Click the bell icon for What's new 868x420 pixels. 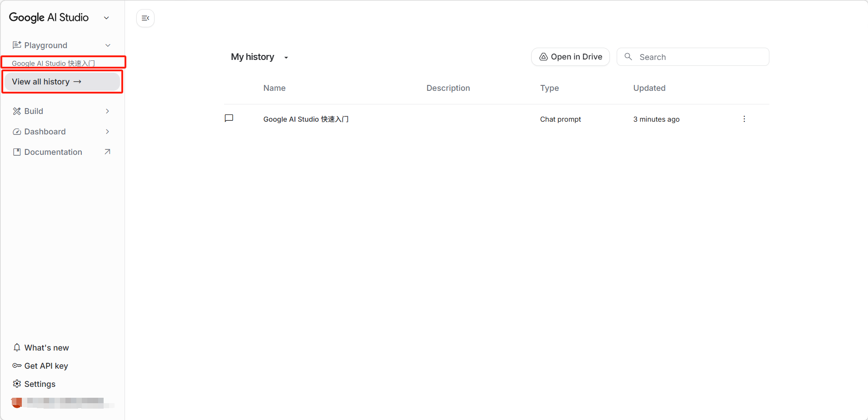point(17,347)
